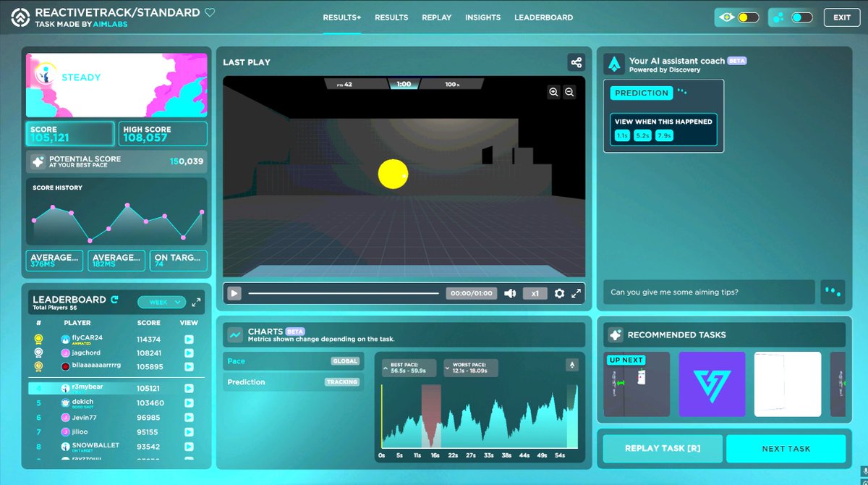The image size is (868, 485).
Task: Click the High Score 108,057 box
Action: [x=163, y=134]
